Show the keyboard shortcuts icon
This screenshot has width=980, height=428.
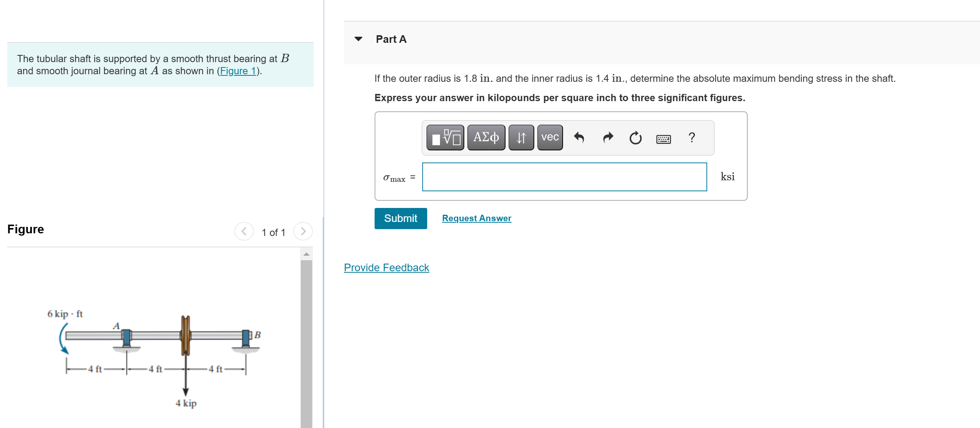[663, 139]
